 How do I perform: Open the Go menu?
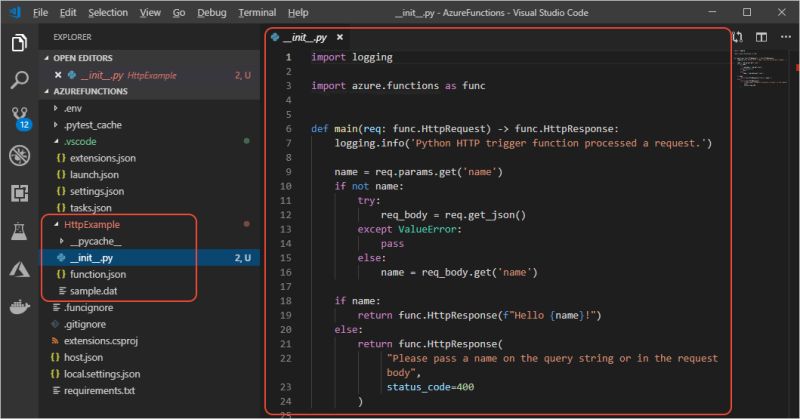tap(179, 13)
